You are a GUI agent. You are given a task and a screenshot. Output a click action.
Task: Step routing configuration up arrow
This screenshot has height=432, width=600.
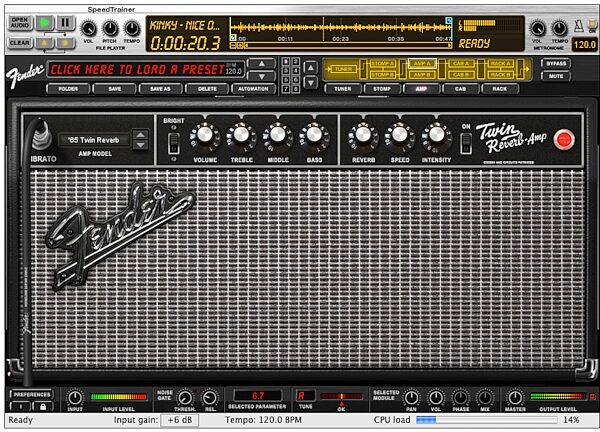[x=311, y=68]
